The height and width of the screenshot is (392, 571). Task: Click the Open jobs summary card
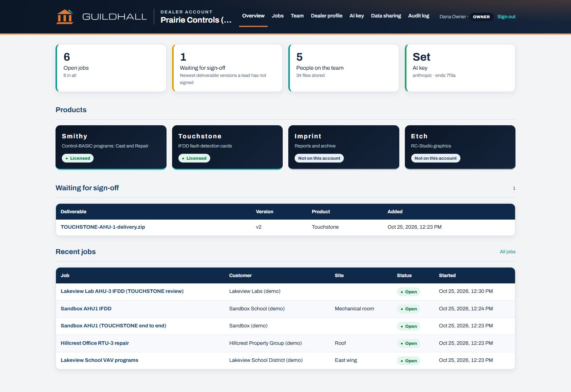click(111, 68)
